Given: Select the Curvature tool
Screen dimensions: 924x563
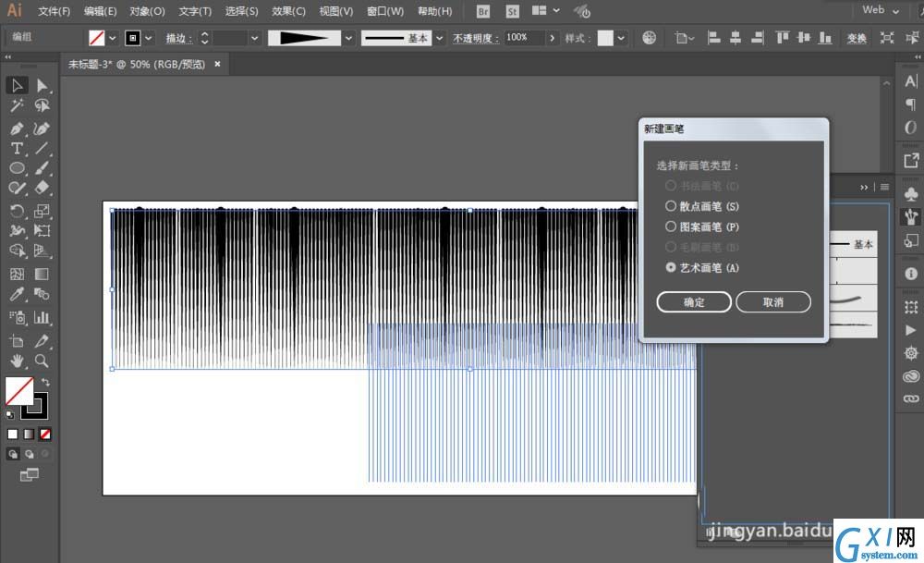Looking at the screenshot, I should (42, 129).
